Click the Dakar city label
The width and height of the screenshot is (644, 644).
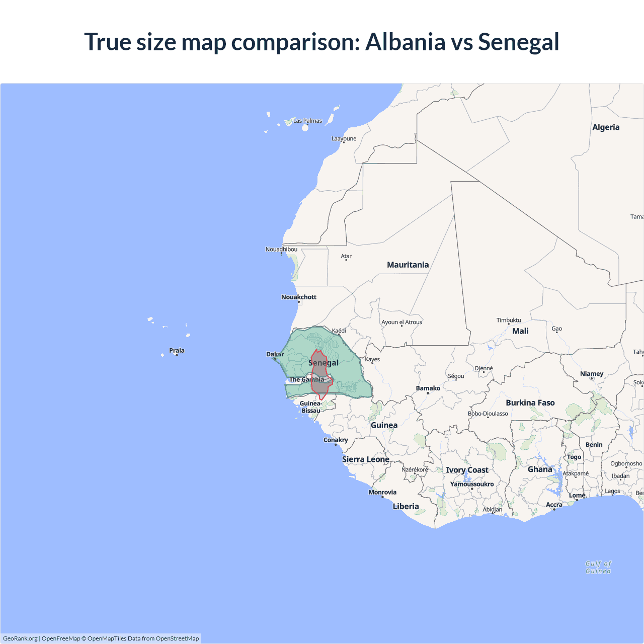275,354
